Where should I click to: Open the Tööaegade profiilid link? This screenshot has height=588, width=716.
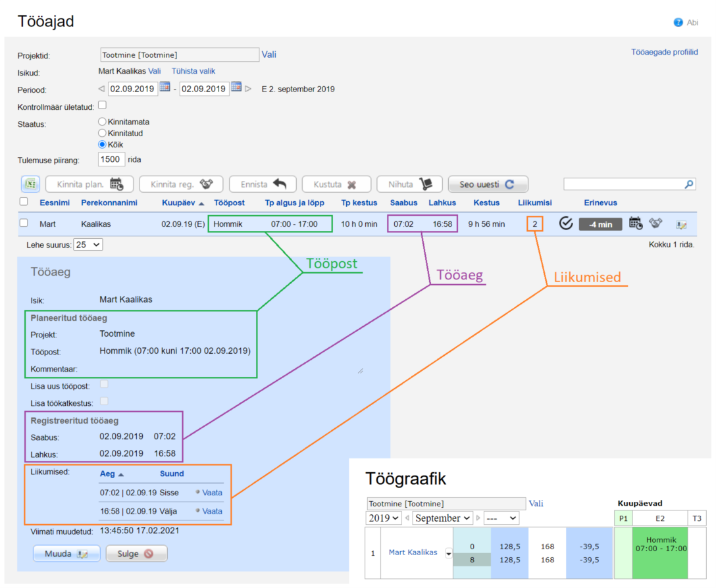point(664,53)
